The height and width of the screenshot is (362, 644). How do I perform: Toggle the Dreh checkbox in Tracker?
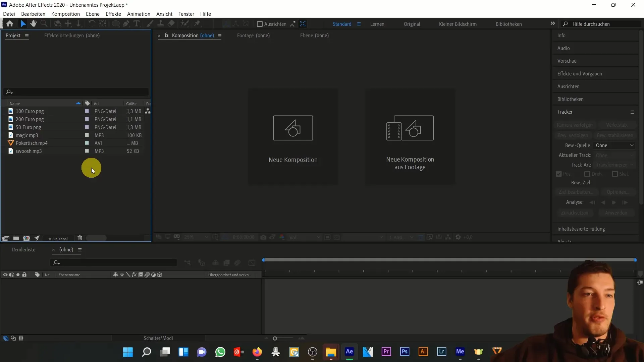(587, 174)
